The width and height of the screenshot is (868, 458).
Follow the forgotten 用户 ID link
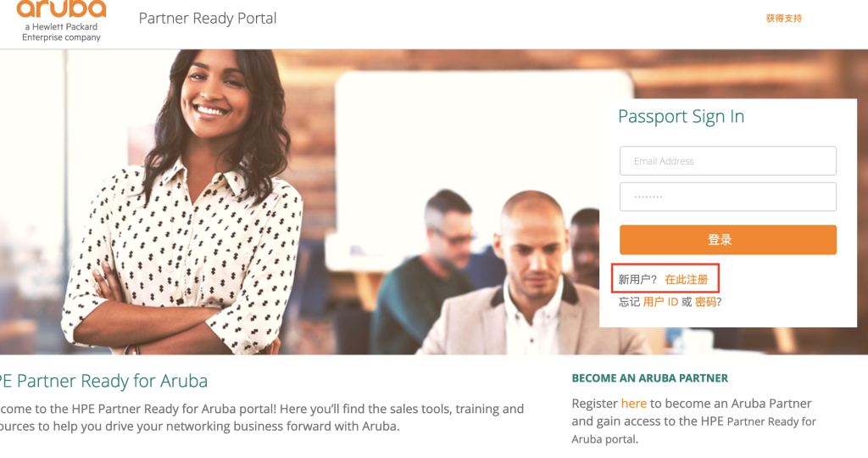[660, 302]
